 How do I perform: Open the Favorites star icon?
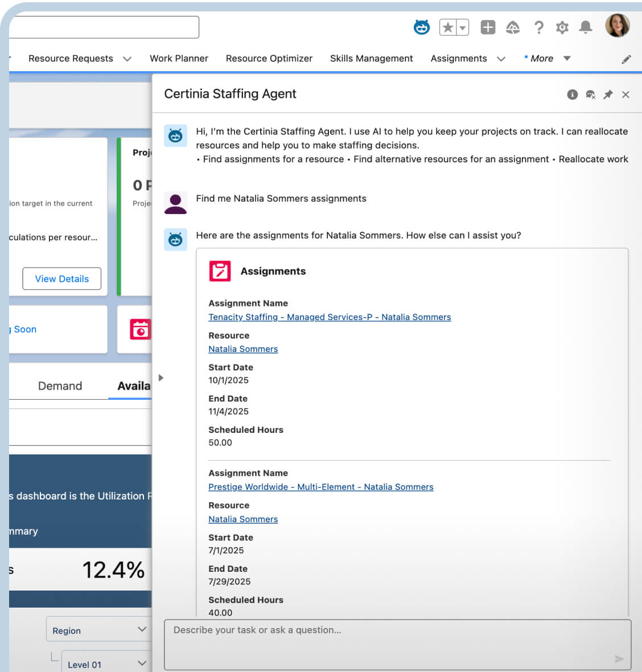(x=448, y=27)
